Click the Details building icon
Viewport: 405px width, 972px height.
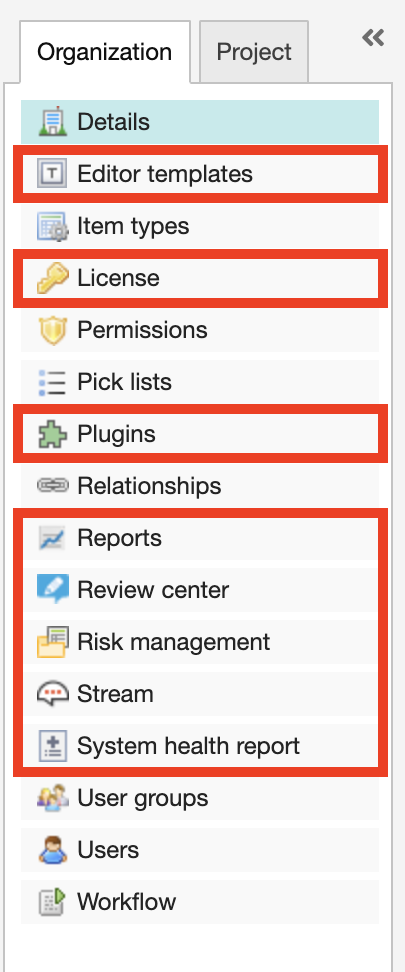(x=53, y=122)
